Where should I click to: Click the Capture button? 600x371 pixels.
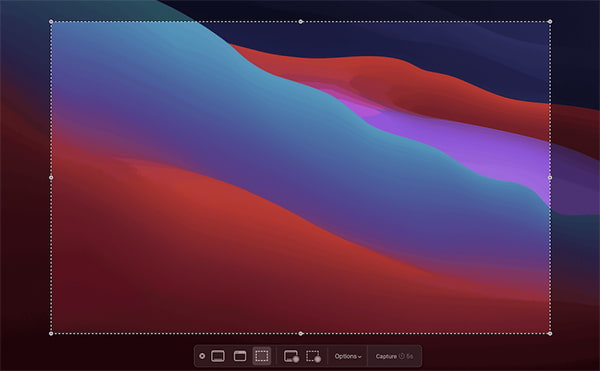(x=394, y=356)
